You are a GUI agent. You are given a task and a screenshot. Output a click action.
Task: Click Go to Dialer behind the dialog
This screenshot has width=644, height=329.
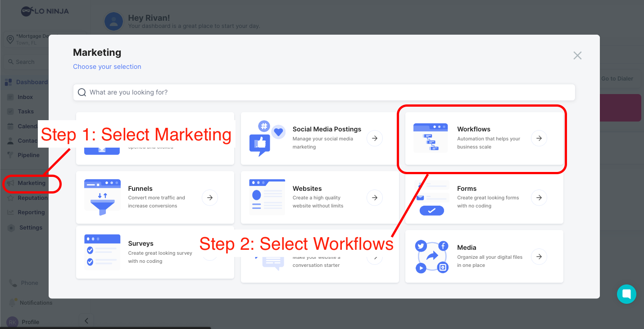click(617, 79)
